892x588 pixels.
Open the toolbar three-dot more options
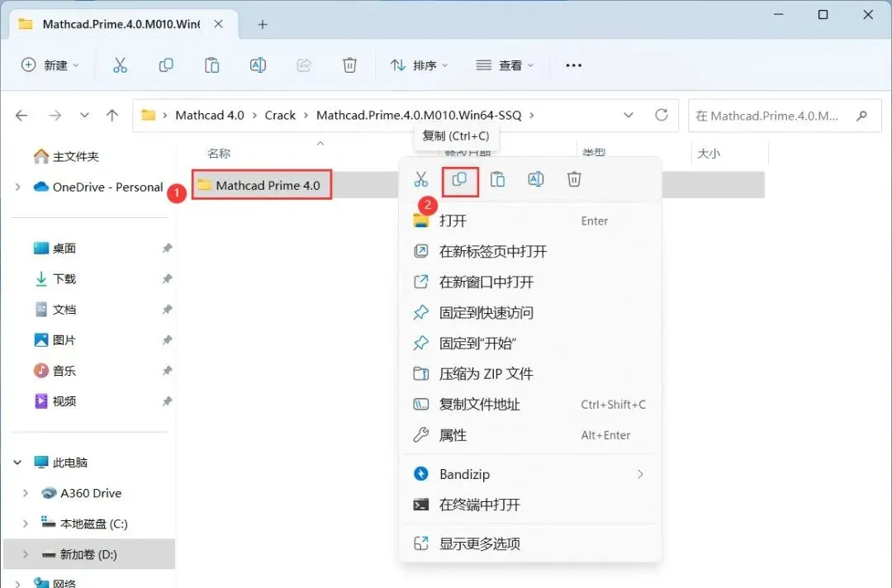click(573, 65)
